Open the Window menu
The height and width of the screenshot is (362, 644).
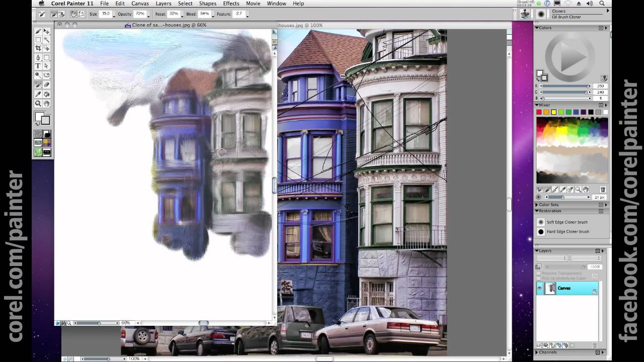click(x=277, y=4)
